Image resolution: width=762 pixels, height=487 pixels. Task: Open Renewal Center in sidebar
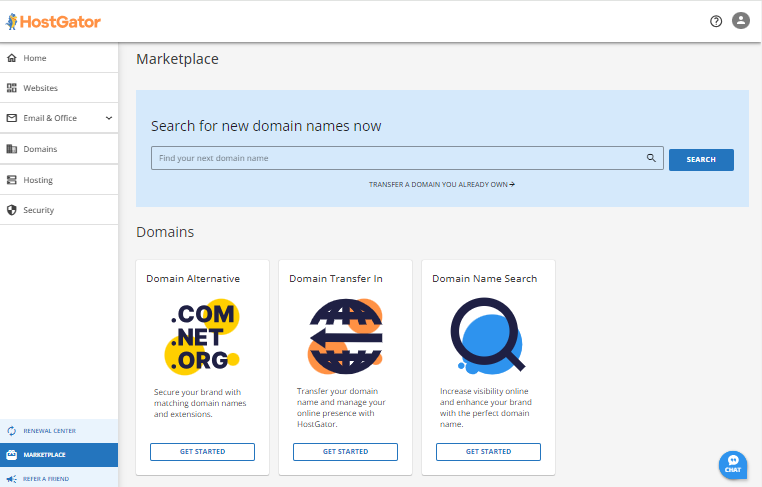tap(59, 431)
